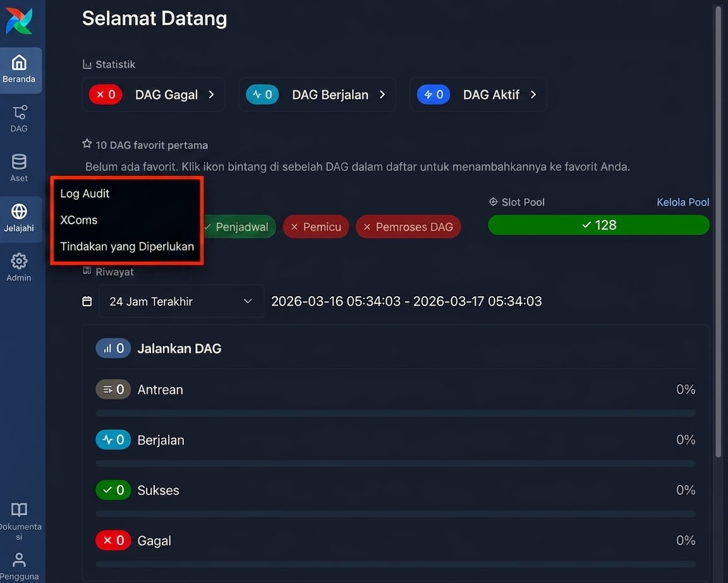Expand the DAG Gagal chevron

click(x=211, y=95)
